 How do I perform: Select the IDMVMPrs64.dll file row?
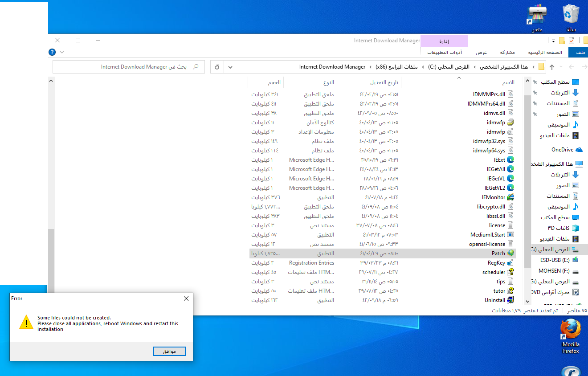click(382, 104)
